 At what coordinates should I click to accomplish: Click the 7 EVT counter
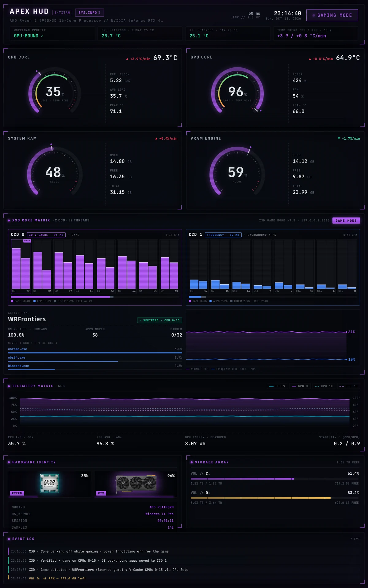[355, 539]
